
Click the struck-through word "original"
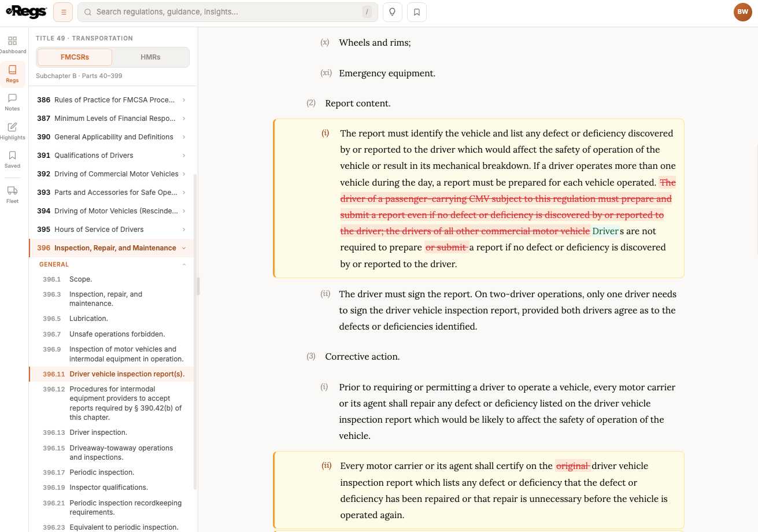point(574,466)
